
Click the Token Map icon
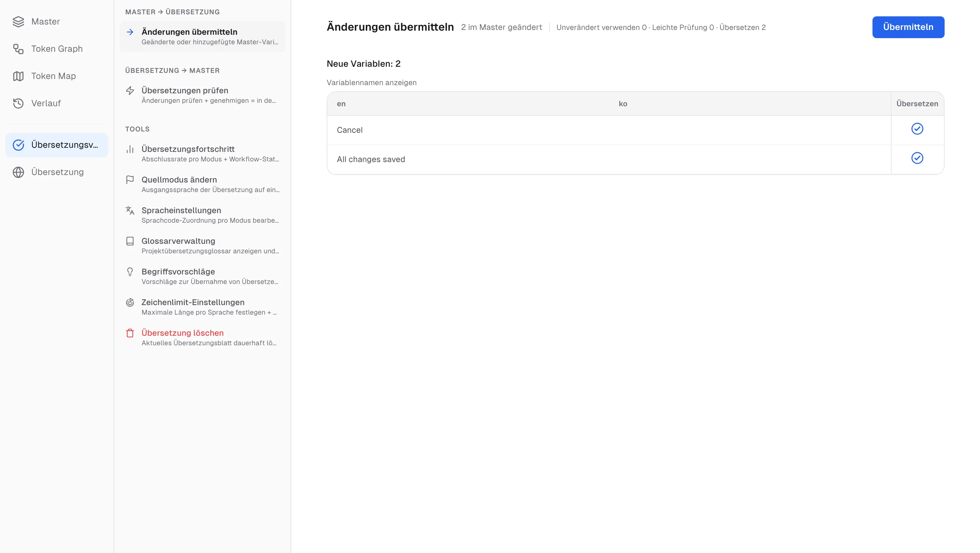(18, 76)
